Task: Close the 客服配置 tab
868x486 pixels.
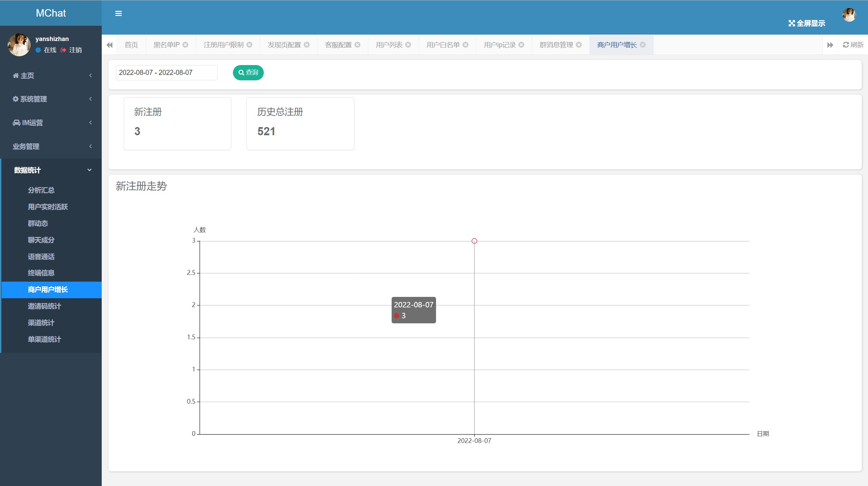Action: (357, 45)
